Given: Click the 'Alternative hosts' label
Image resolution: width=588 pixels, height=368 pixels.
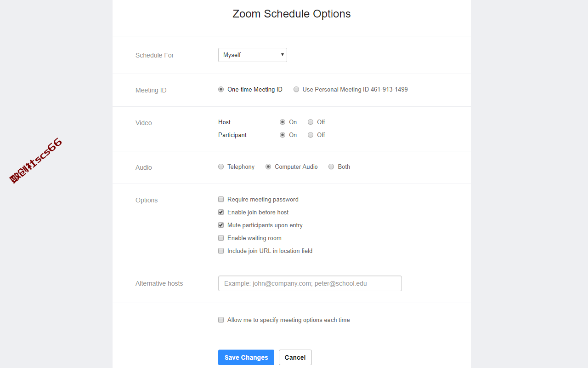Looking at the screenshot, I should [x=159, y=283].
